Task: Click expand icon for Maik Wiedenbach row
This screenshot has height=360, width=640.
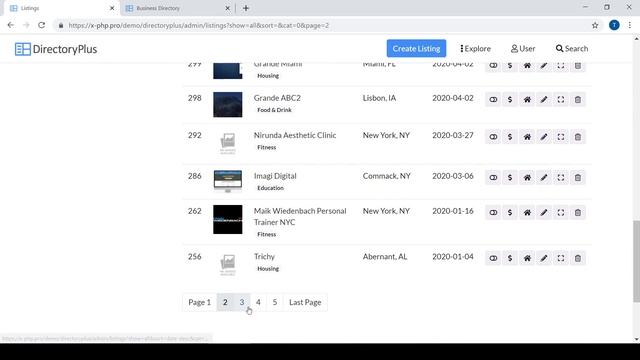Action: point(561,213)
